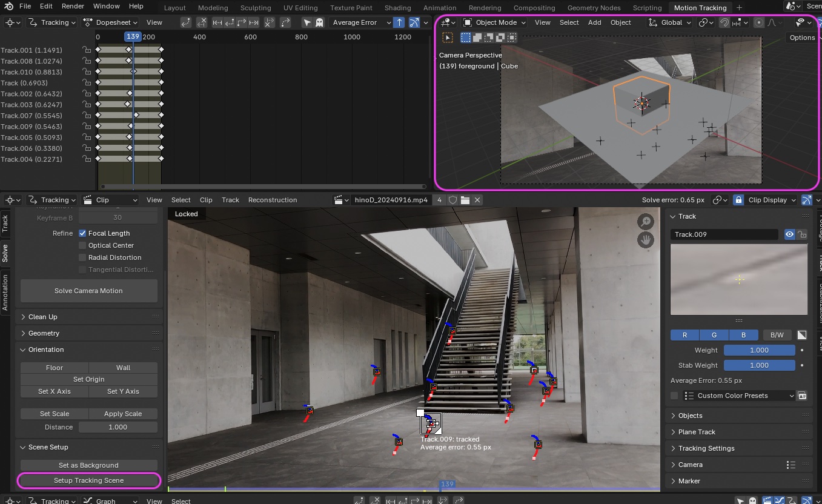Click the lock icon beside Track.001 channel

pos(87,50)
